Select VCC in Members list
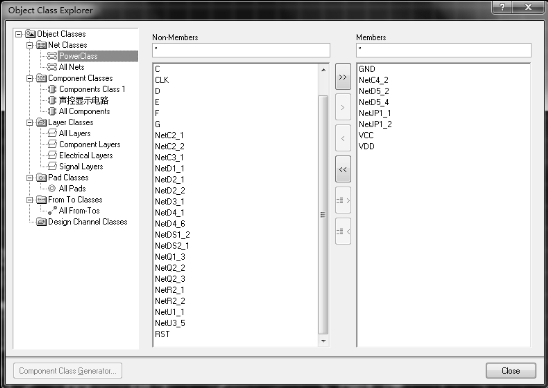The height and width of the screenshot is (388, 548). (366, 135)
